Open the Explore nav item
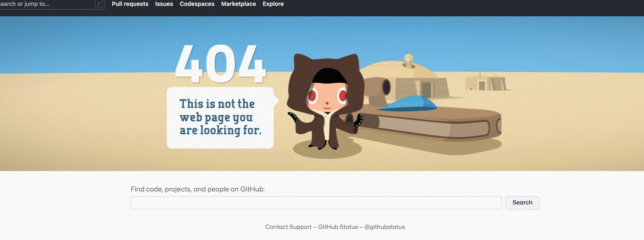644x240 pixels. (273, 4)
